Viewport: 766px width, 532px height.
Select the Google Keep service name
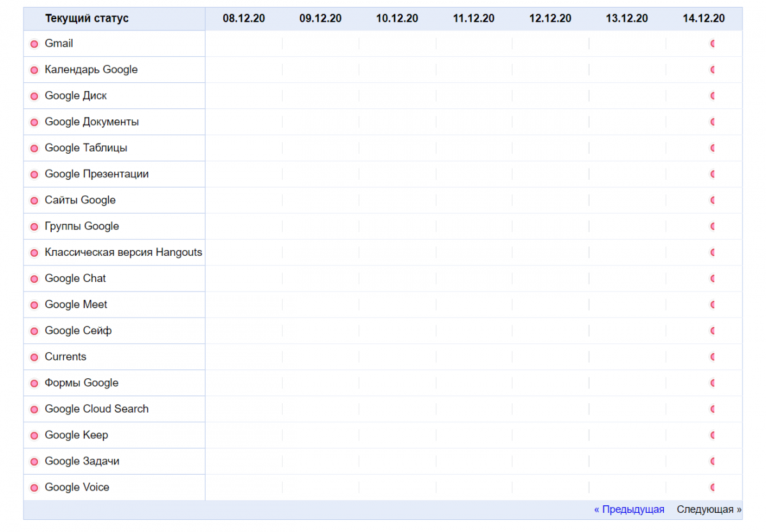(x=77, y=435)
